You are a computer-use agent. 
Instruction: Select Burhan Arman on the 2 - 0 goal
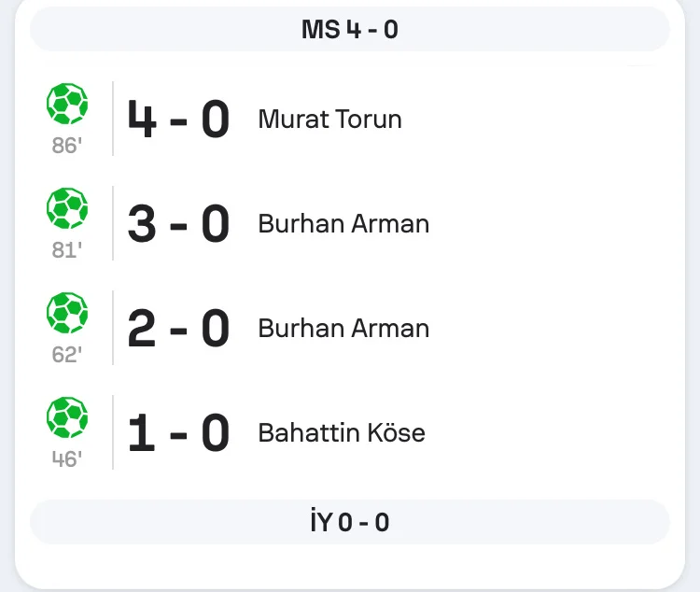tap(343, 329)
